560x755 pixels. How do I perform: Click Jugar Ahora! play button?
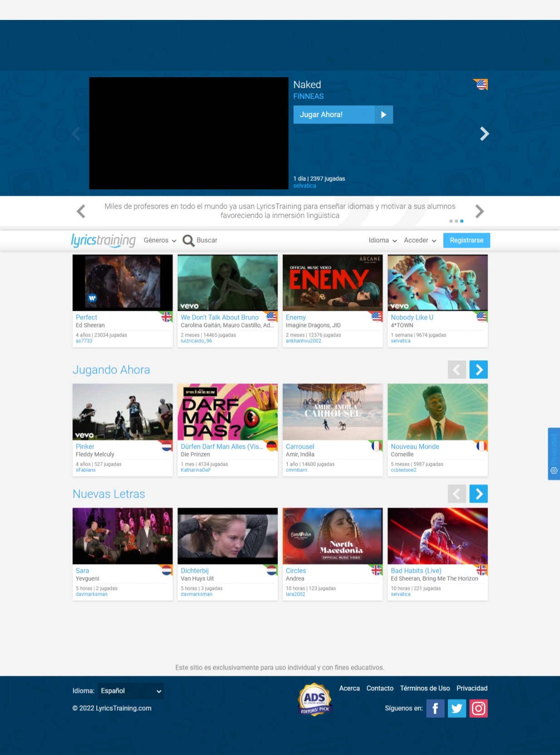(343, 115)
